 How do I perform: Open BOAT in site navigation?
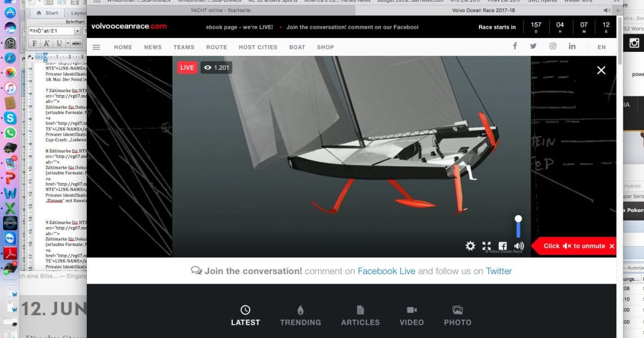click(x=297, y=47)
